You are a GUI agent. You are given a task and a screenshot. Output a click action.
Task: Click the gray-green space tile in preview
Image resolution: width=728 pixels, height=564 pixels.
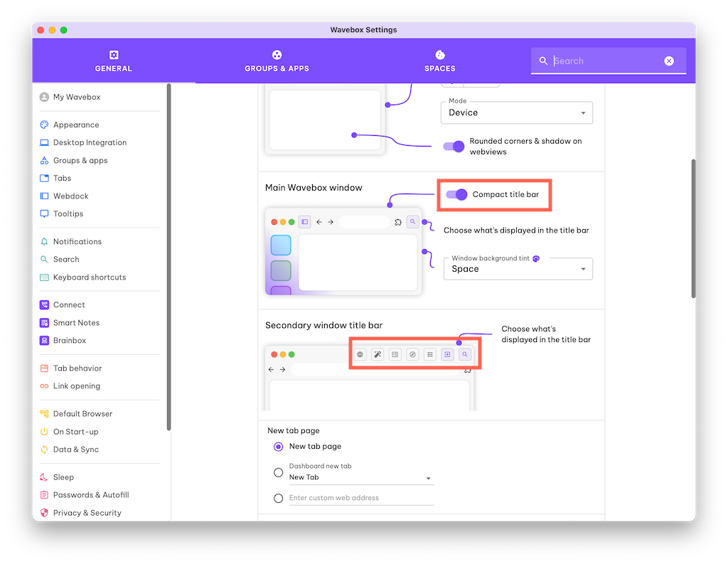pyautogui.click(x=281, y=271)
